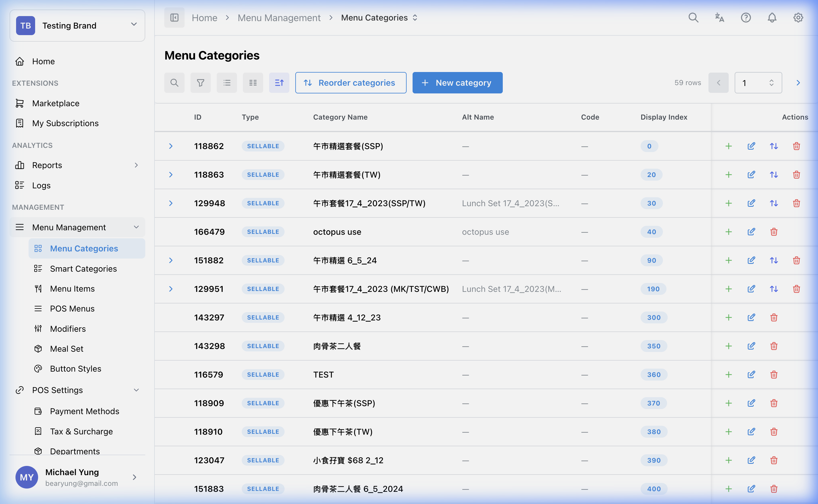Go to the next page of results

[x=798, y=83]
